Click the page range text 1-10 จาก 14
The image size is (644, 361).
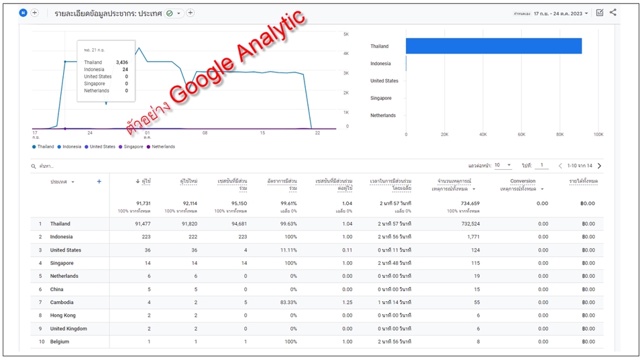click(580, 166)
